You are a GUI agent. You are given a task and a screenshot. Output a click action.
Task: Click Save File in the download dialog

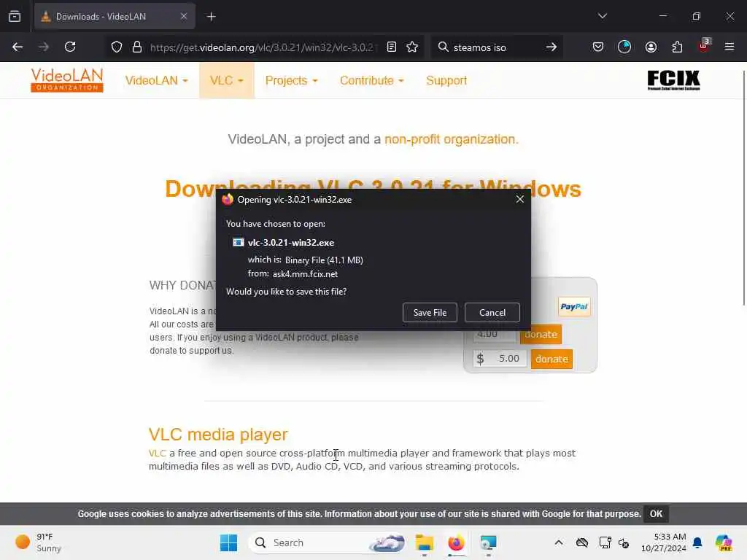point(430,312)
